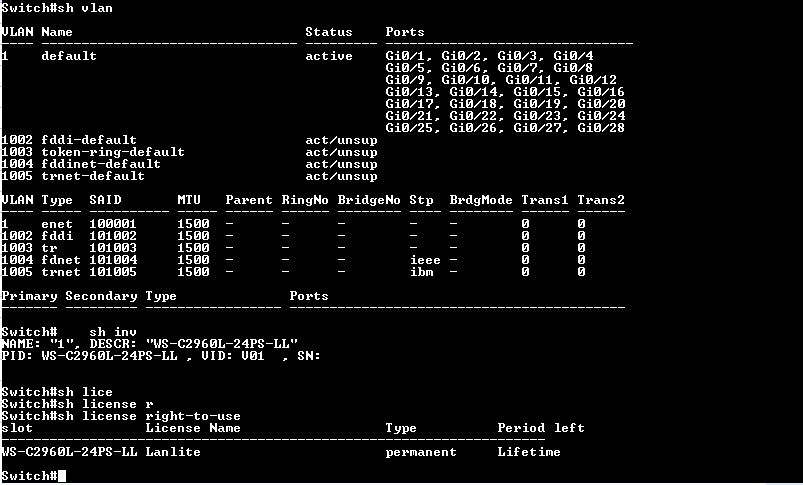Click the 'Lifetime' period left value
This screenshot has width=803, height=485.
(x=529, y=452)
